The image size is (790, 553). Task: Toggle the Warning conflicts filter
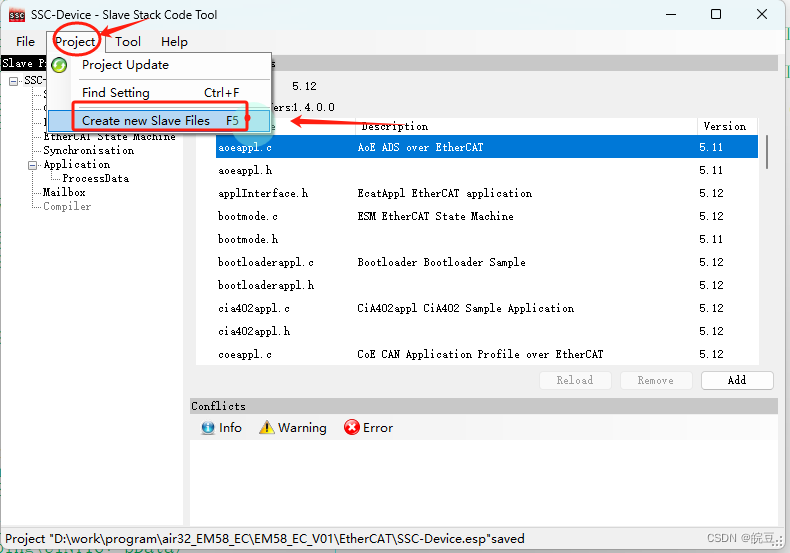tap(293, 428)
